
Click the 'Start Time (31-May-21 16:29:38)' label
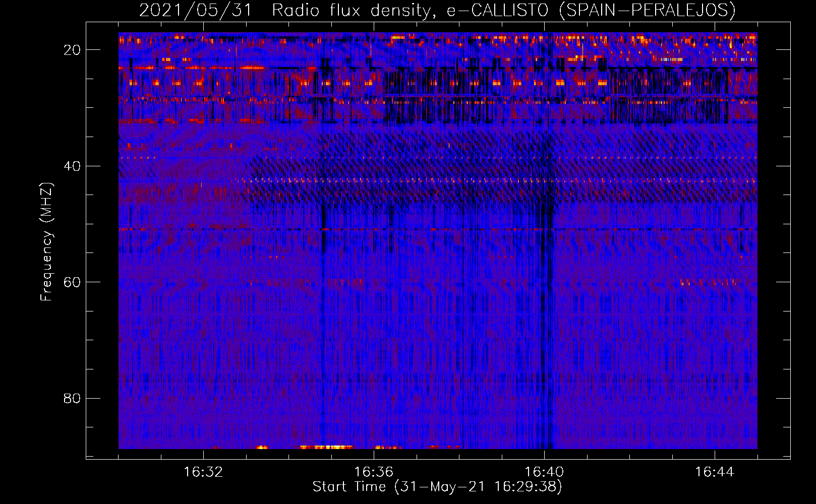[x=437, y=486]
